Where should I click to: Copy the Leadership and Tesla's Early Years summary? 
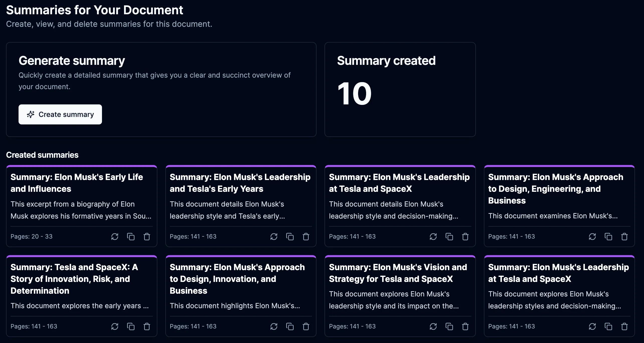[x=290, y=237]
